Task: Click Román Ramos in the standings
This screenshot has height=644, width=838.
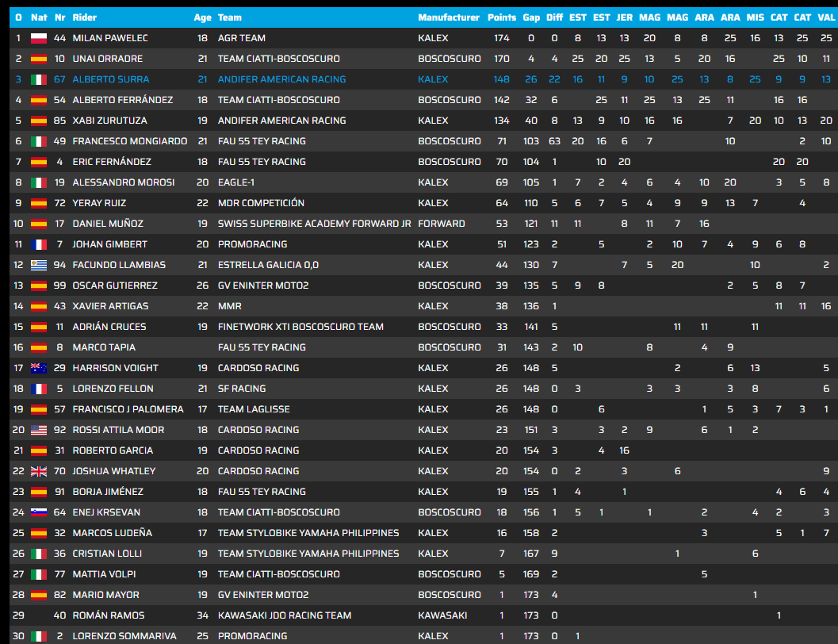Action: coord(109,615)
